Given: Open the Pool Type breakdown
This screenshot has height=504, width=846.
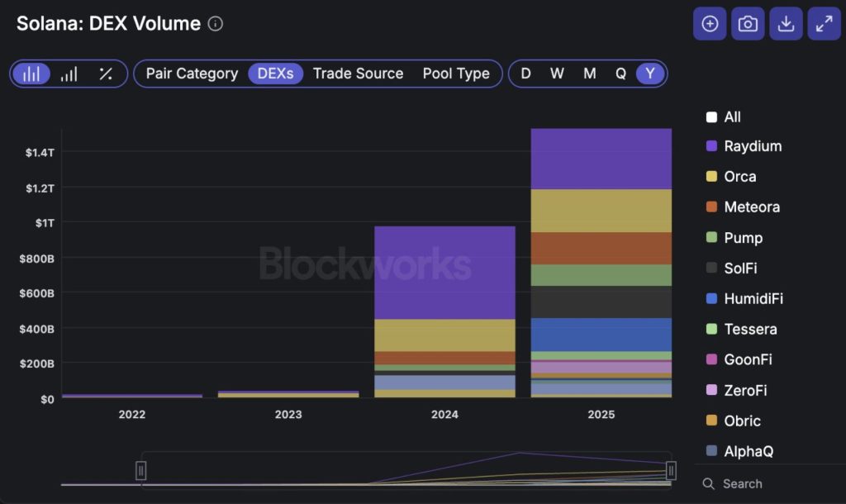Looking at the screenshot, I should (x=456, y=74).
